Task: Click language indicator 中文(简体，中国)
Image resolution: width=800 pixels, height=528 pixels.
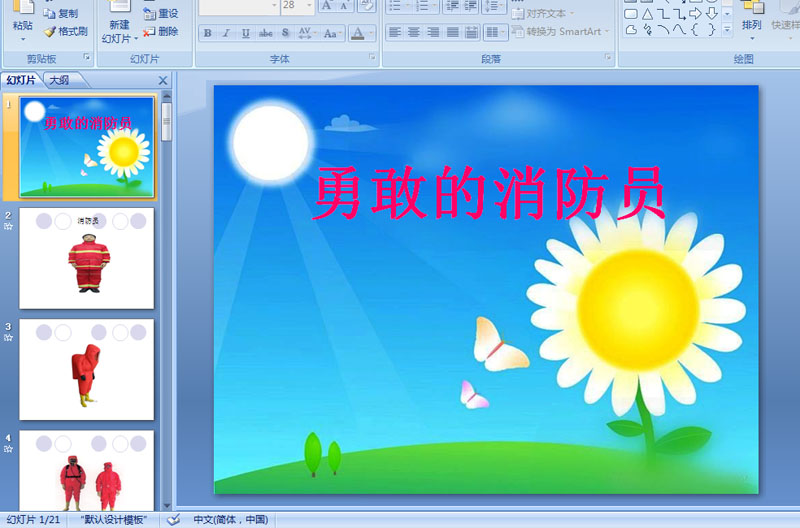Action: 231,519
